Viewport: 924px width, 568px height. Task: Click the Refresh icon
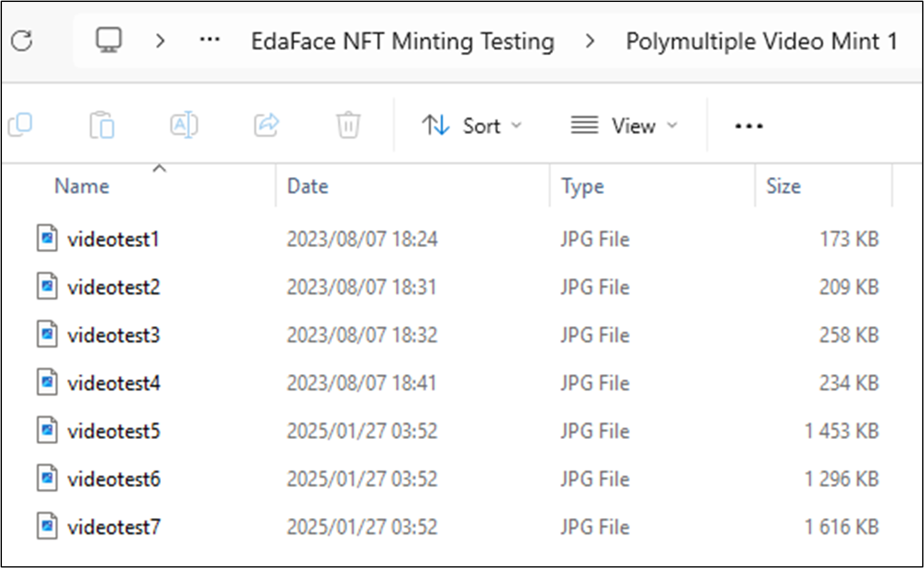22,41
